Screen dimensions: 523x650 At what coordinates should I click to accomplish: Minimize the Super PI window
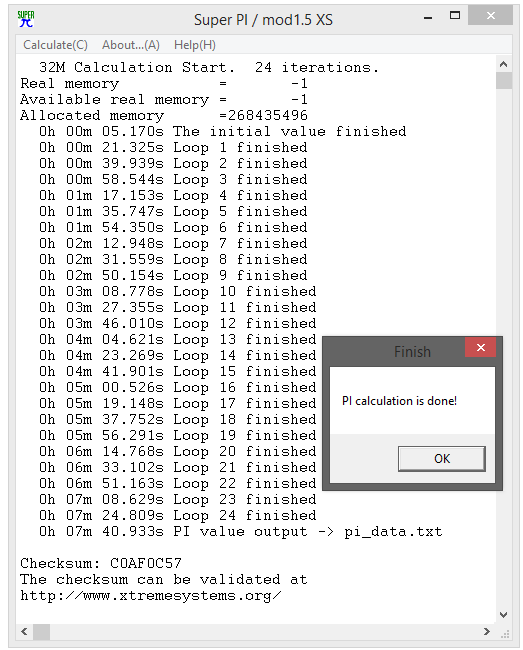tap(428, 17)
